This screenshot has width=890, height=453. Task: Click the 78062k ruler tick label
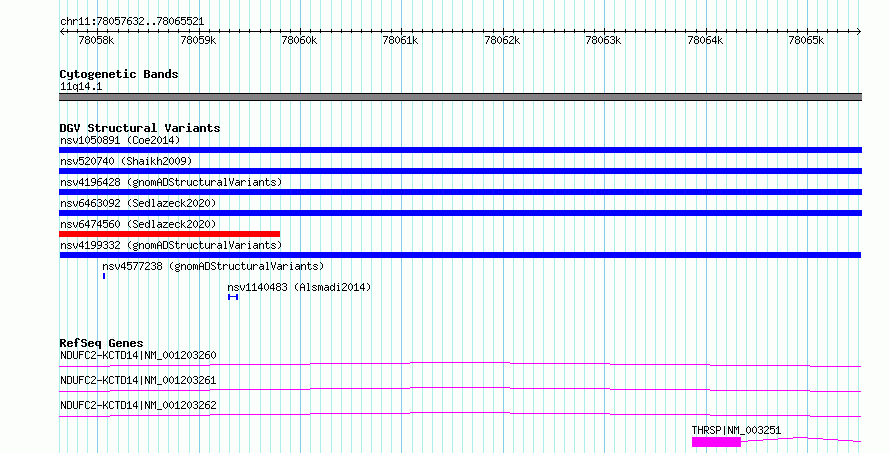502,40
